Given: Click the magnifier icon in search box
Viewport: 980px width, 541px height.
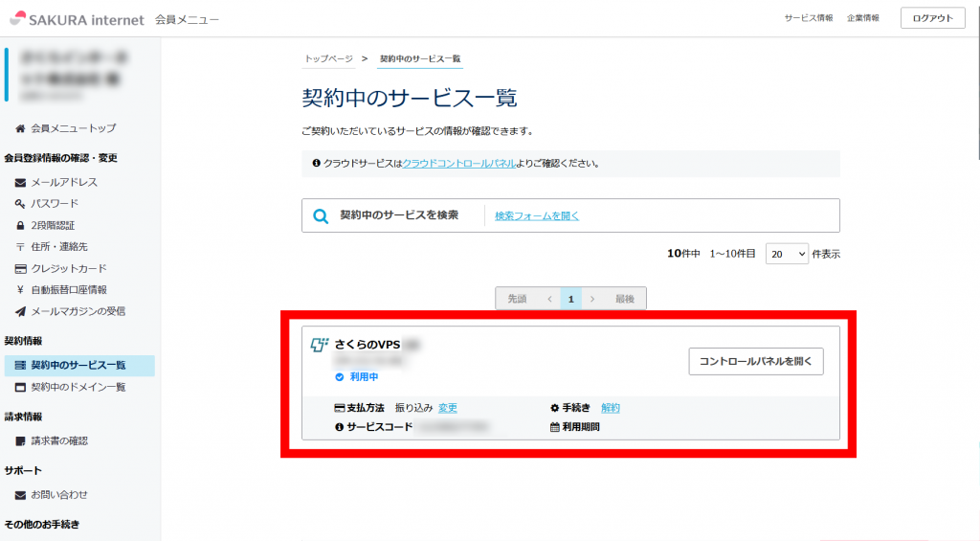Looking at the screenshot, I should [321, 216].
